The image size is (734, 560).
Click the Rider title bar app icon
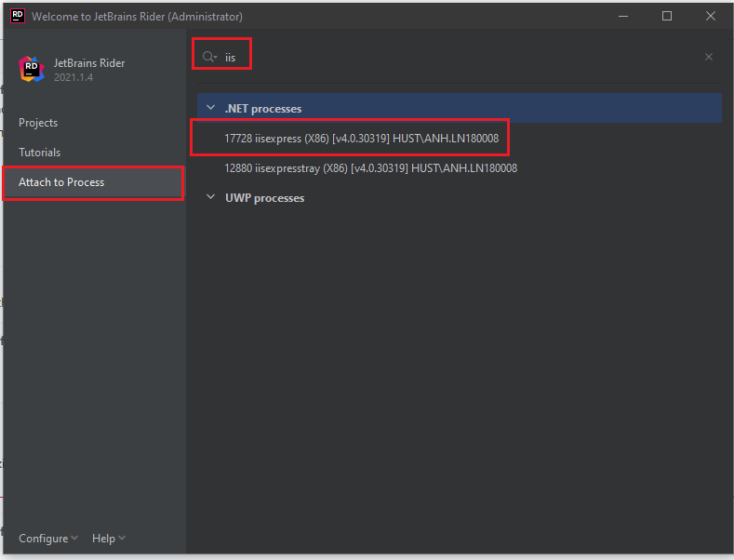pos(18,16)
